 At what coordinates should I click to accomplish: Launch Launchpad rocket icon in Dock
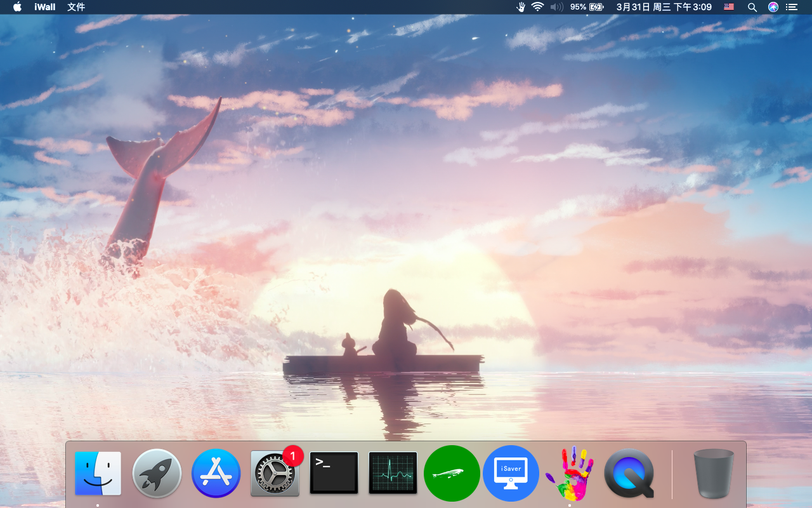pyautogui.click(x=157, y=473)
